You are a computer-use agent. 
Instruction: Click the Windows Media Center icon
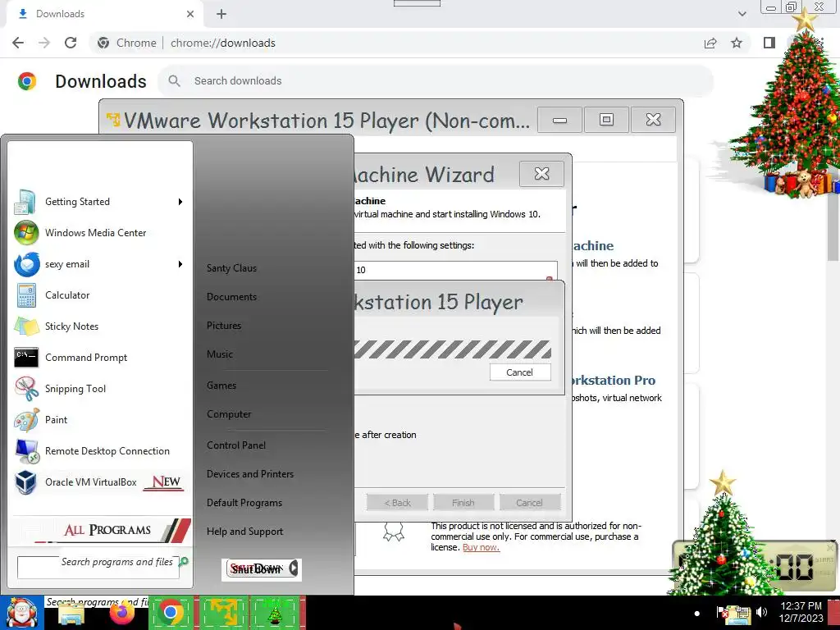coord(26,233)
